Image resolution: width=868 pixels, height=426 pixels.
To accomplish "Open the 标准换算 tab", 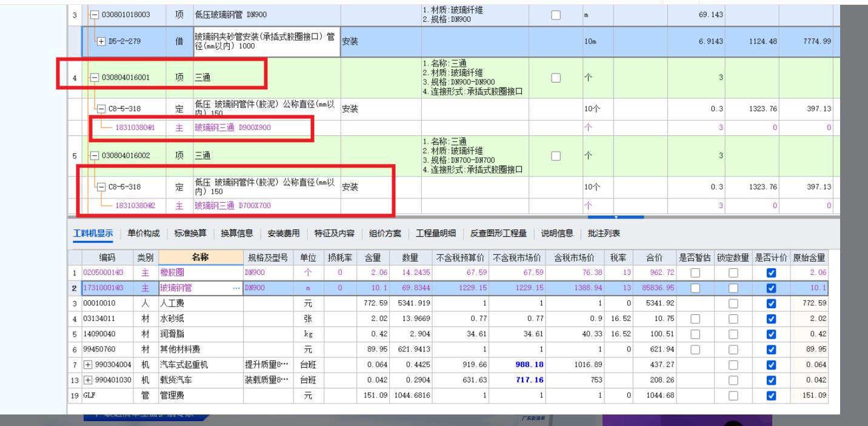I will pos(190,234).
